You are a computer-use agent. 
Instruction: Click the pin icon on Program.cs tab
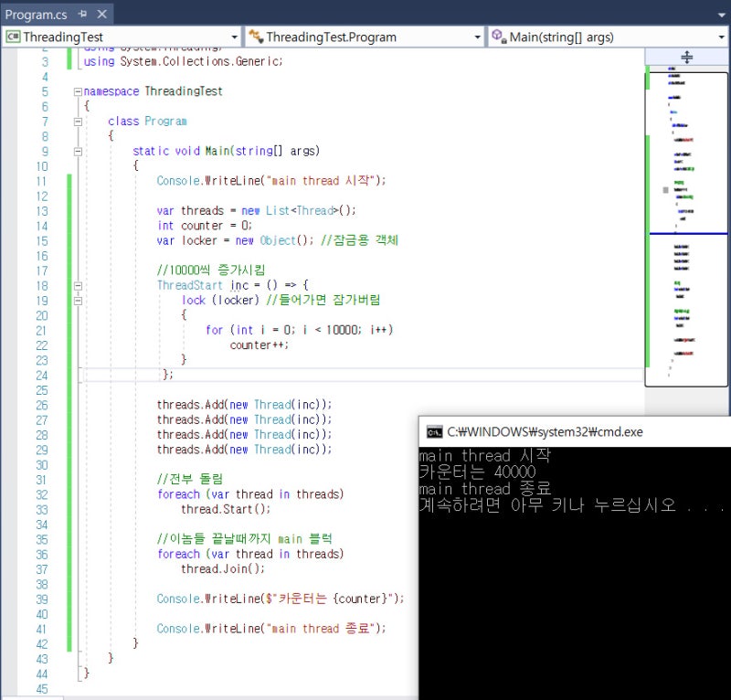pos(82,15)
